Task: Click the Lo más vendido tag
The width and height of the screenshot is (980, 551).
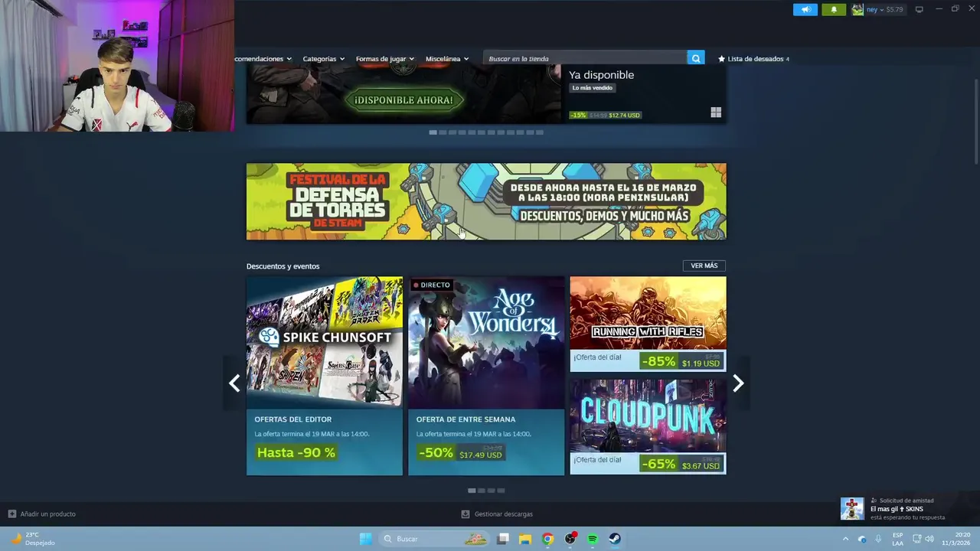Action: (x=593, y=88)
